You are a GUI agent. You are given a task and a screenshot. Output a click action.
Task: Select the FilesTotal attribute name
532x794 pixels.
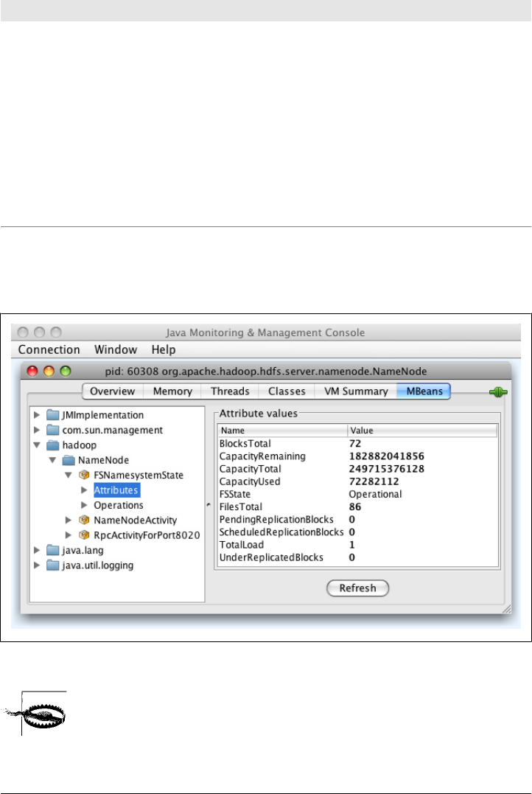tap(240, 507)
